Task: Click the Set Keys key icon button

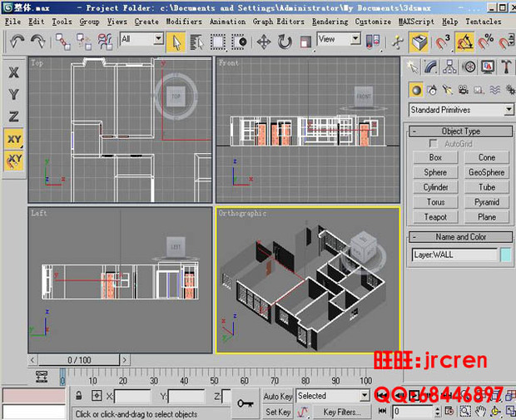Action: (x=245, y=403)
